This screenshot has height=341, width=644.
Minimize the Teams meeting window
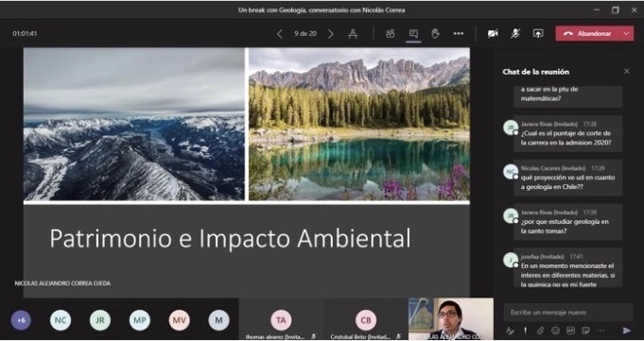click(x=597, y=10)
